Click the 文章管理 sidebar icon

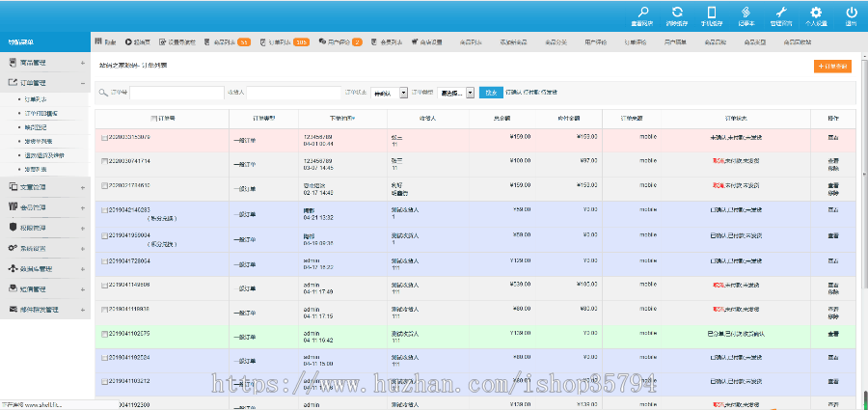pyautogui.click(x=13, y=187)
